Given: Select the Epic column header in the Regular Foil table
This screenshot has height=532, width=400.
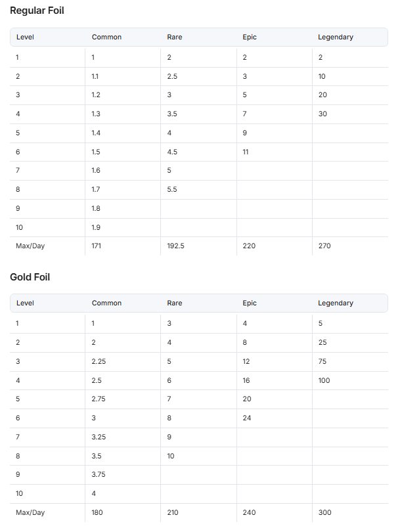Looking at the screenshot, I should click(x=250, y=37).
